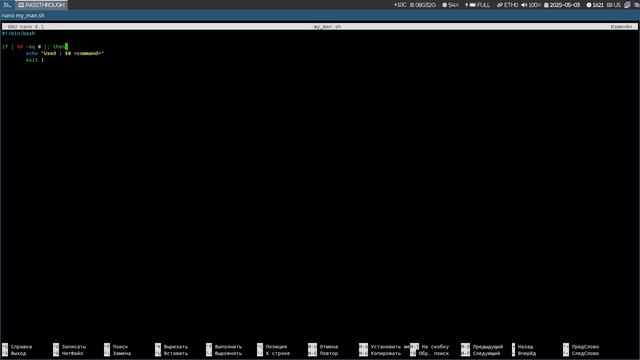Click the CPU usage 5% indicator
The image size is (640, 360).
(451, 5)
